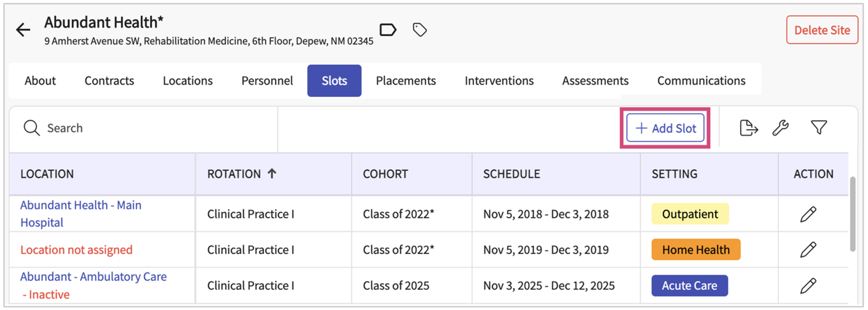Click the vertical scrollbar of the table
Image resolution: width=868 pixels, height=310 pixels.
[x=853, y=215]
